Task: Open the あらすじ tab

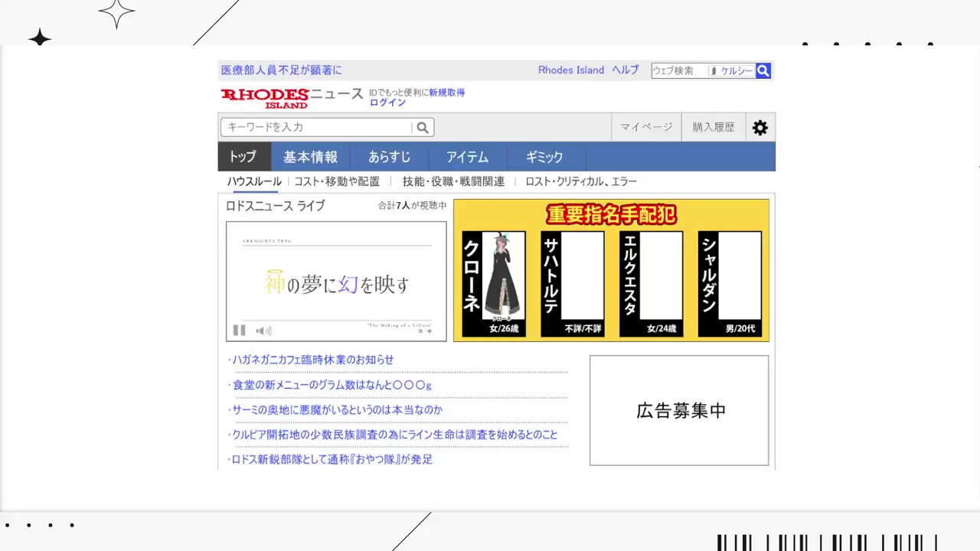Action: pos(389,157)
